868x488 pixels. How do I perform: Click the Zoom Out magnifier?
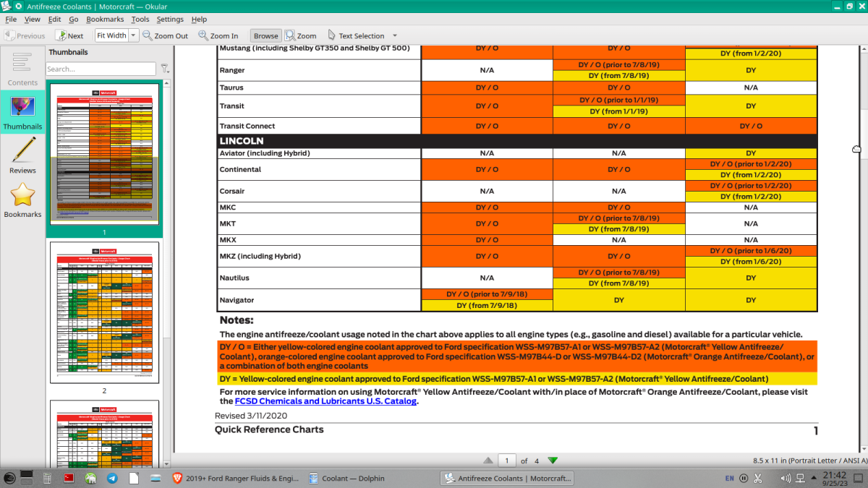click(x=165, y=35)
